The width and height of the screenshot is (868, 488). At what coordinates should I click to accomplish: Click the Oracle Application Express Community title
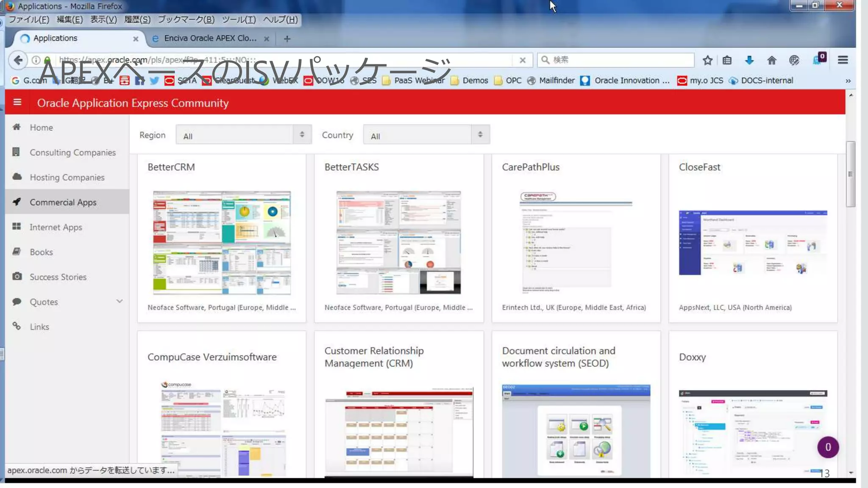(x=133, y=103)
